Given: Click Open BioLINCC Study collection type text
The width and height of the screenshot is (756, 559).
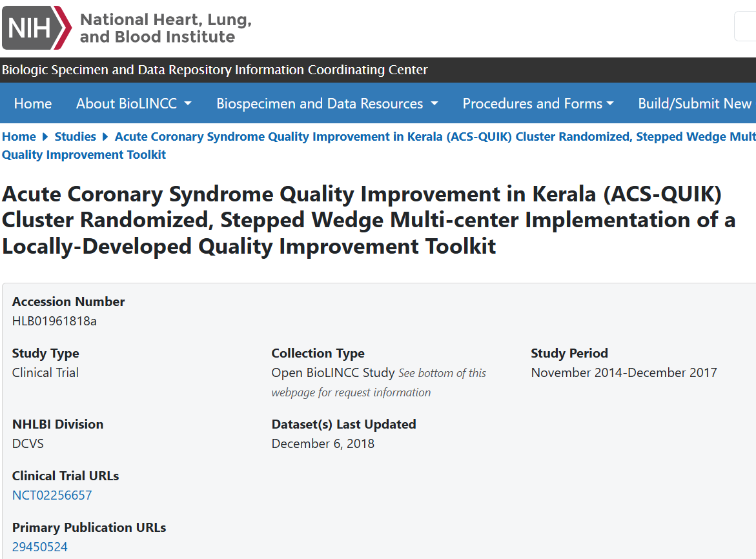Looking at the screenshot, I should [x=333, y=372].
